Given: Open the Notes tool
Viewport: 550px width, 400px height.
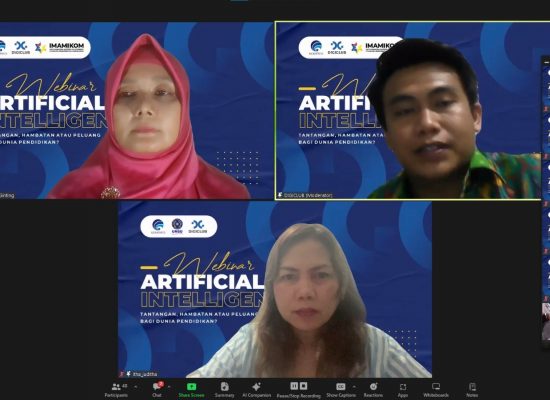Looking at the screenshot, I should coord(472,390).
